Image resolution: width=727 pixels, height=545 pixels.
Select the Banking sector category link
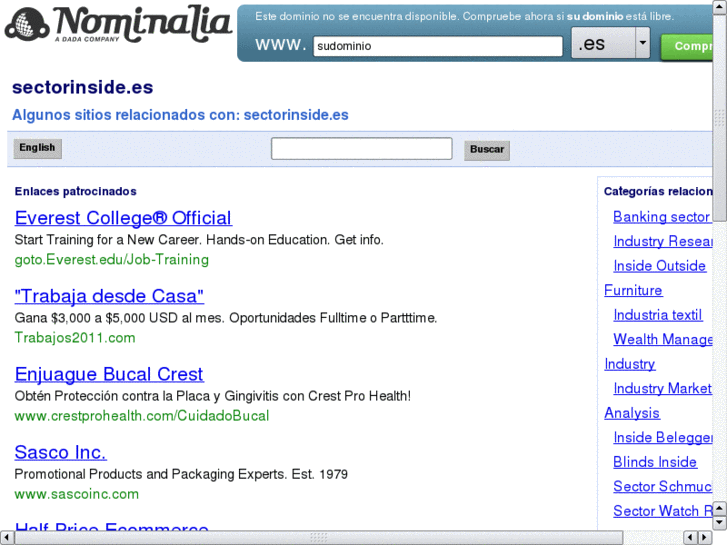[663, 217]
